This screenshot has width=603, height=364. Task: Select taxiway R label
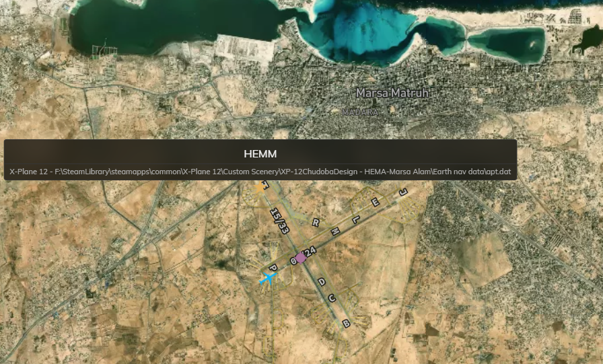pos(315,222)
